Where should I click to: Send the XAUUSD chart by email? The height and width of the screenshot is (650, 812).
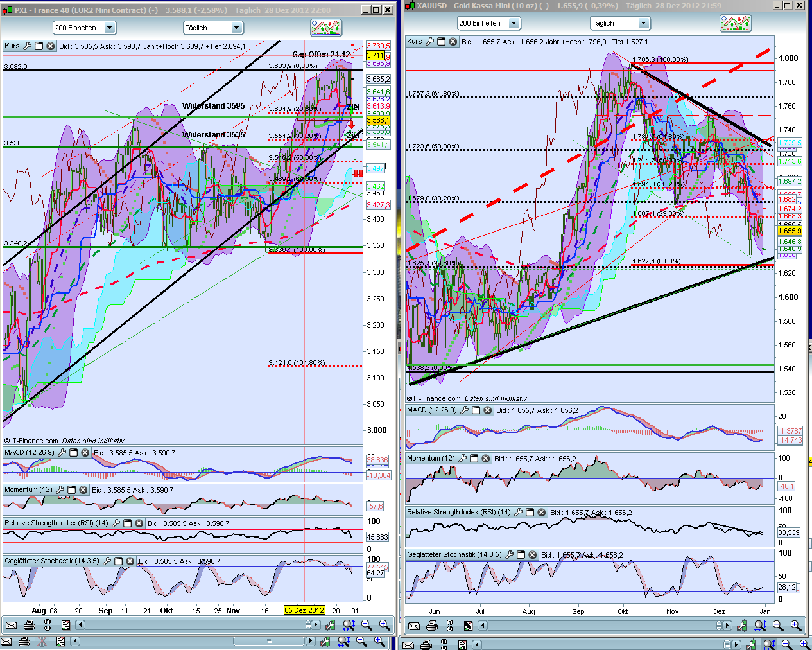coord(414,626)
